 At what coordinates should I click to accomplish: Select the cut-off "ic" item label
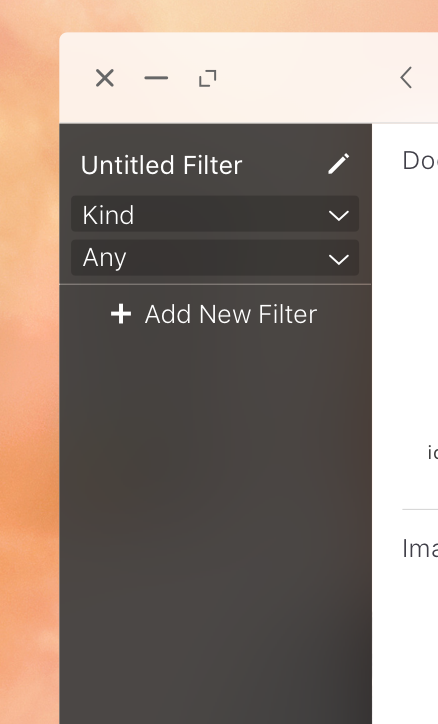(x=432, y=452)
